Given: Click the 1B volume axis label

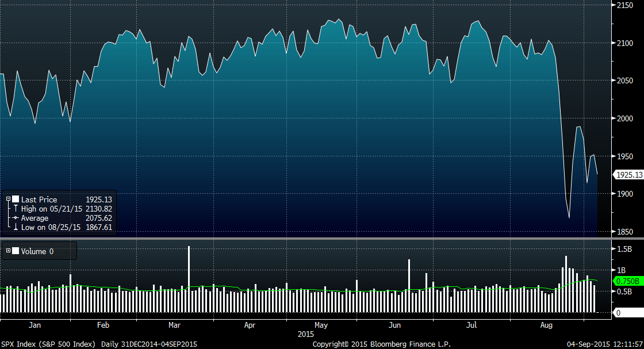Looking at the screenshot, I should point(622,270).
